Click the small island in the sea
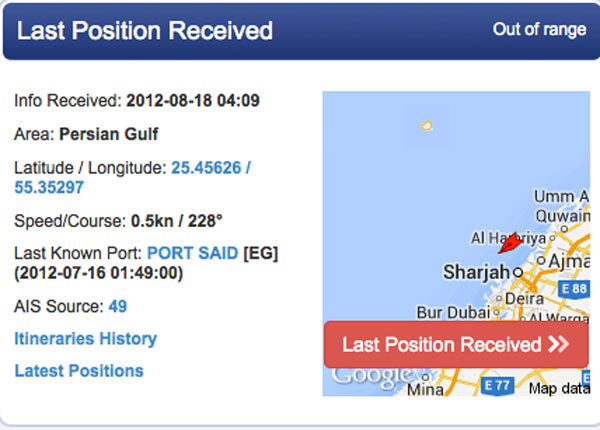Screen dimensions: 600x430 [427, 126]
